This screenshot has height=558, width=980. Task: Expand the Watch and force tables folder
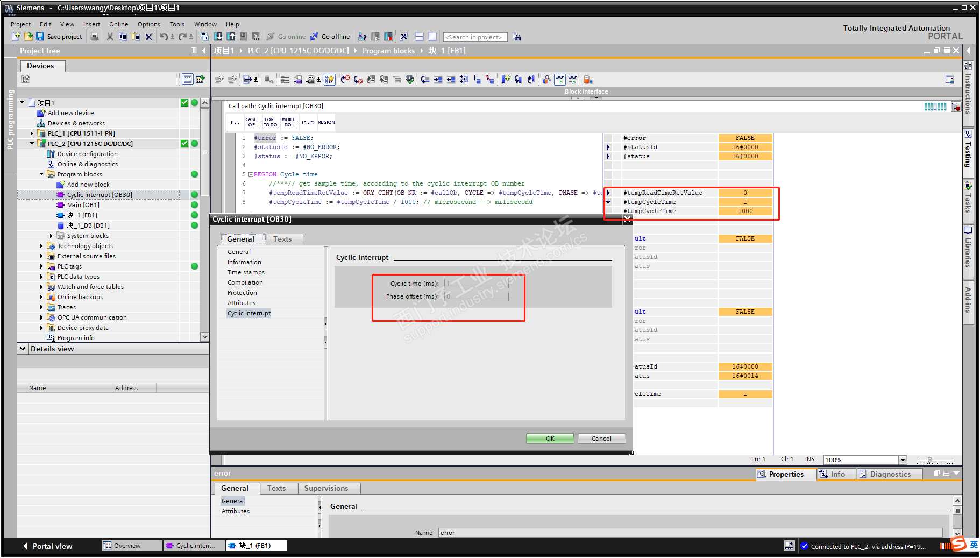(41, 287)
